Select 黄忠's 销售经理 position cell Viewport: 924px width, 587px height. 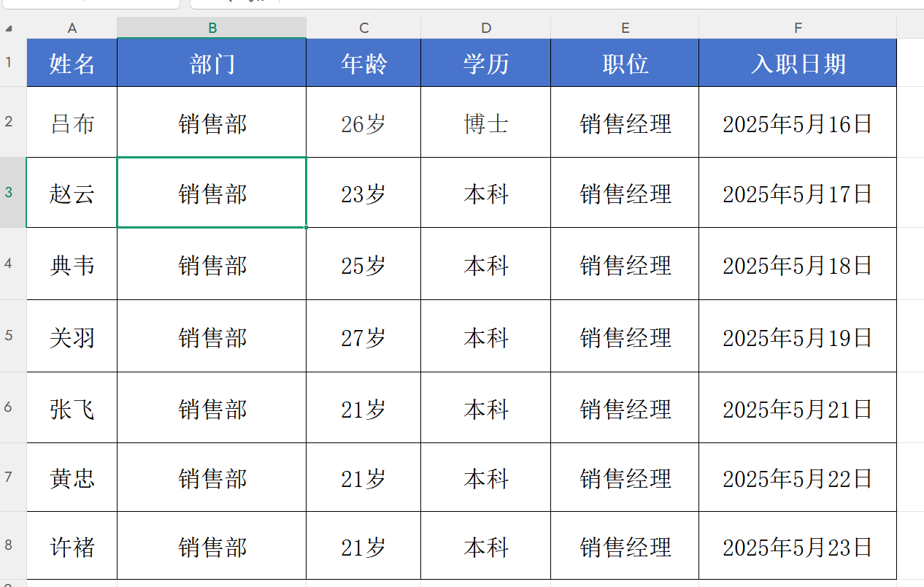click(625, 477)
